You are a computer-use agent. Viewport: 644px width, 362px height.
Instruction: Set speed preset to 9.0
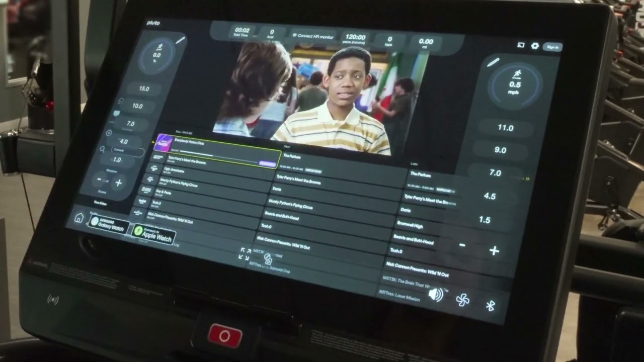click(500, 150)
